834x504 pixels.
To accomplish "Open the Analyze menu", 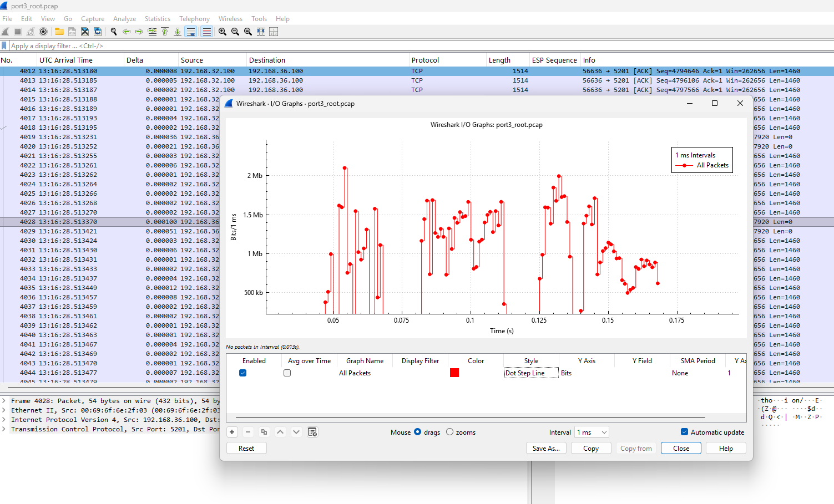I will 124,19.
